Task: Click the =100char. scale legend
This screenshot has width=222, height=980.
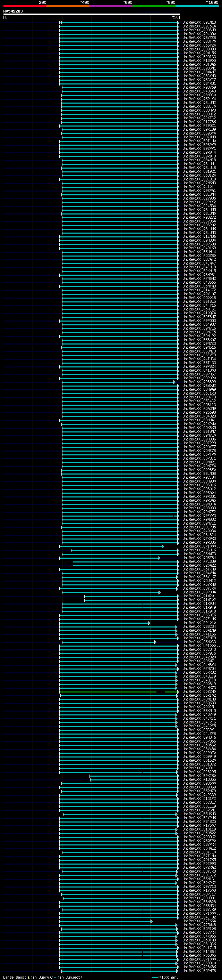Action: tap(164, 977)
